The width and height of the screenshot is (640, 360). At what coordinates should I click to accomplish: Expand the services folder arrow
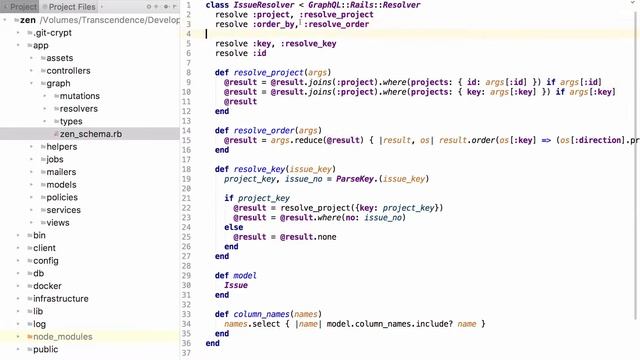tap(31, 210)
